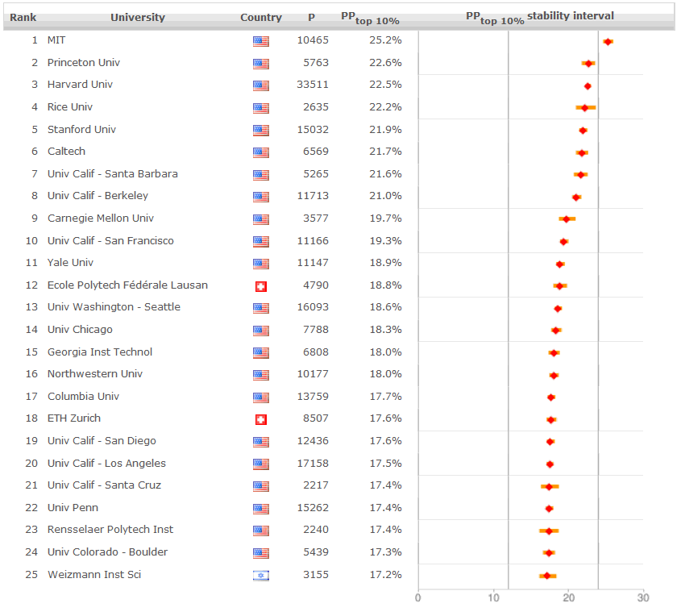The width and height of the screenshot is (681, 616).
Task: Select Univ Calif - San Diego row name
Action: (102, 440)
